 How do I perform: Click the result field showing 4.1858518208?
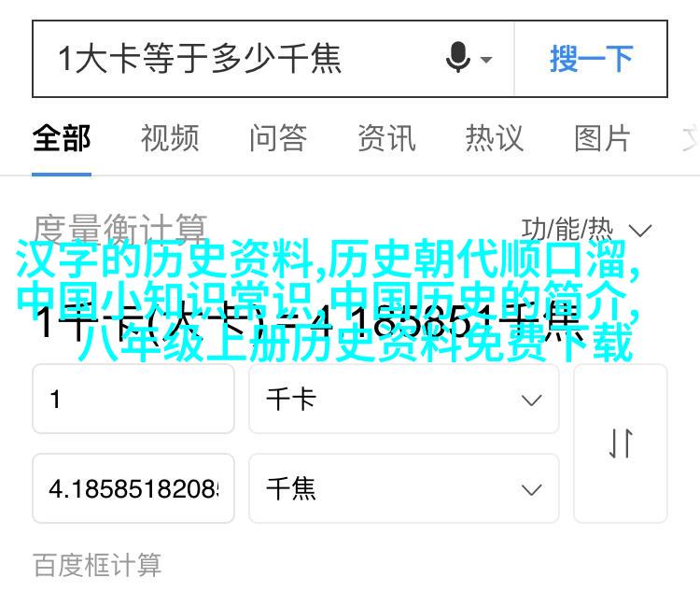click(x=133, y=488)
